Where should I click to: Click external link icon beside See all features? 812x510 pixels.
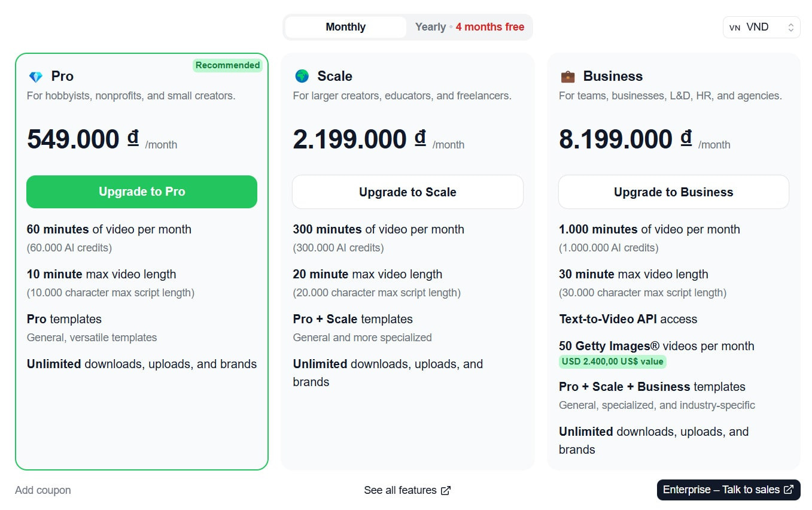[446, 491]
